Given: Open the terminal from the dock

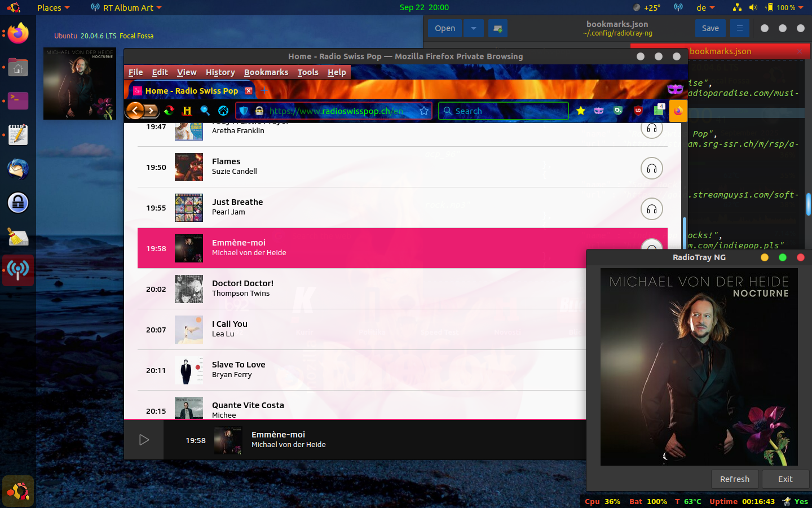Looking at the screenshot, I should click(x=18, y=101).
